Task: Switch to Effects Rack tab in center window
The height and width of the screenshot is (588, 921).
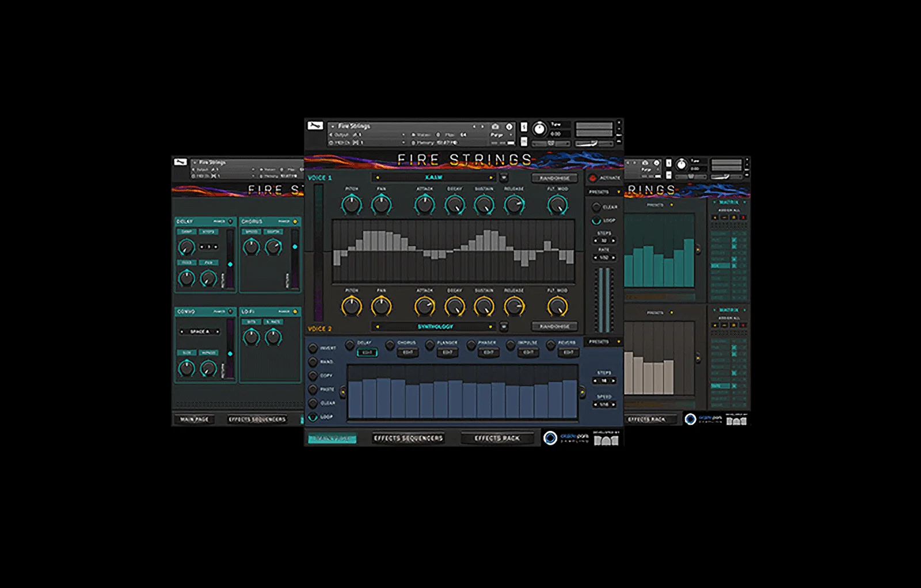Action: [497, 438]
